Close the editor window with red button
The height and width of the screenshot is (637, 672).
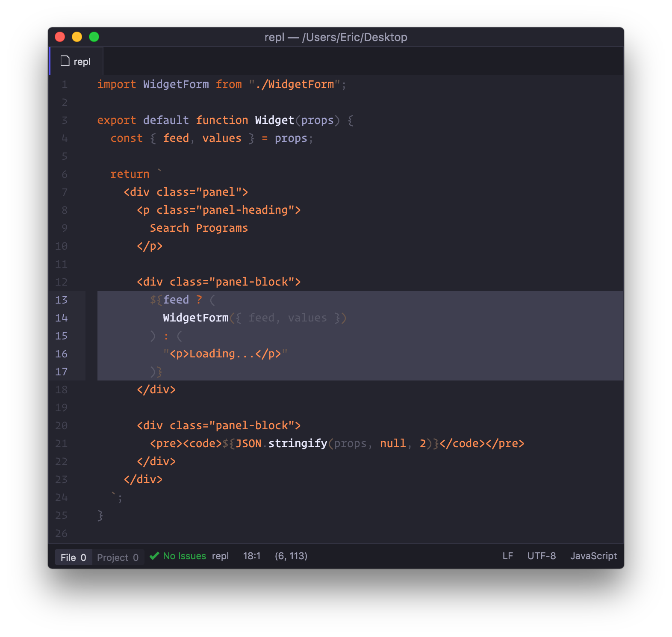(x=60, y=37)
